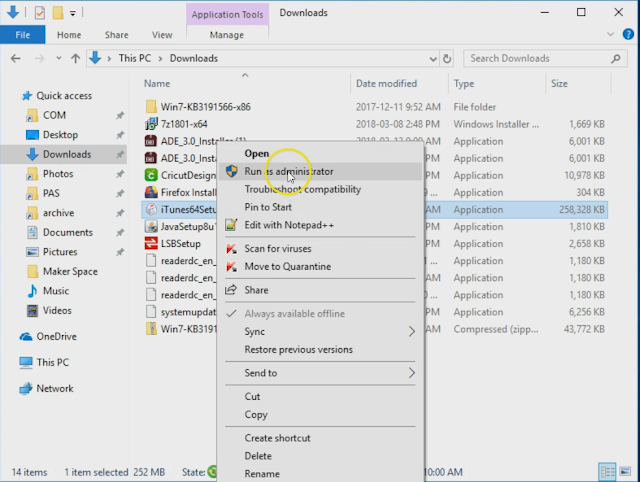The height and width of the screenshot is (482, 640).
Task: Click the Network icon in the navigation pane
Action: [x=26, y=389]
